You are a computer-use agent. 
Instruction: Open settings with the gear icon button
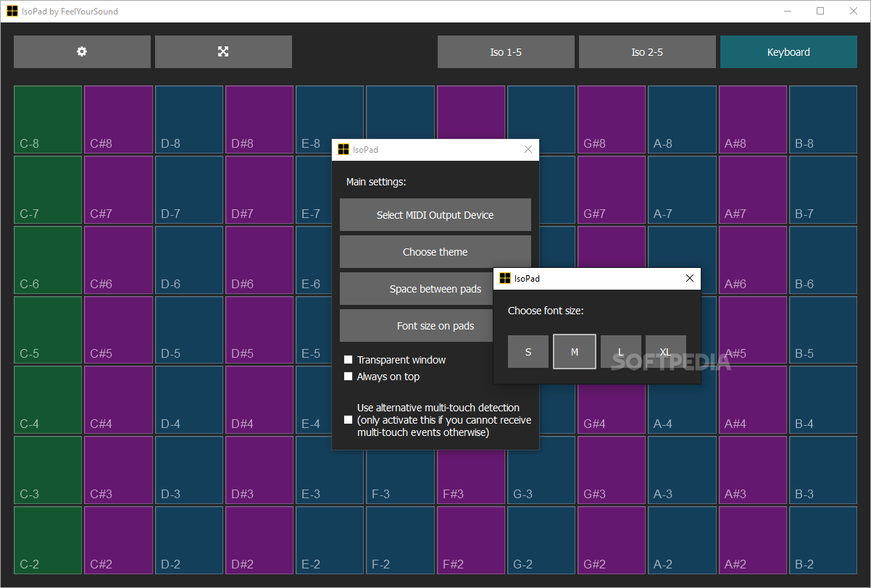click(x=82, y=52)
